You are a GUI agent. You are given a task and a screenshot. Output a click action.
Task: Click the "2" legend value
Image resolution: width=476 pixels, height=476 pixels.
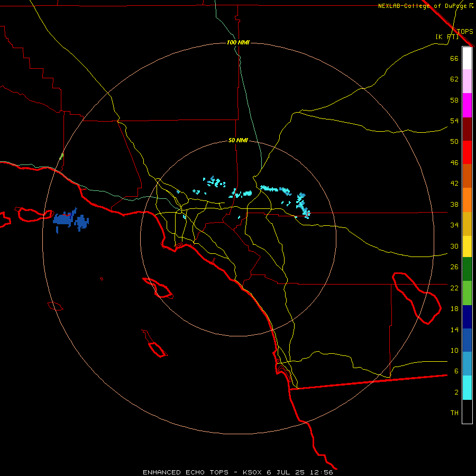[x=456, y=392]
